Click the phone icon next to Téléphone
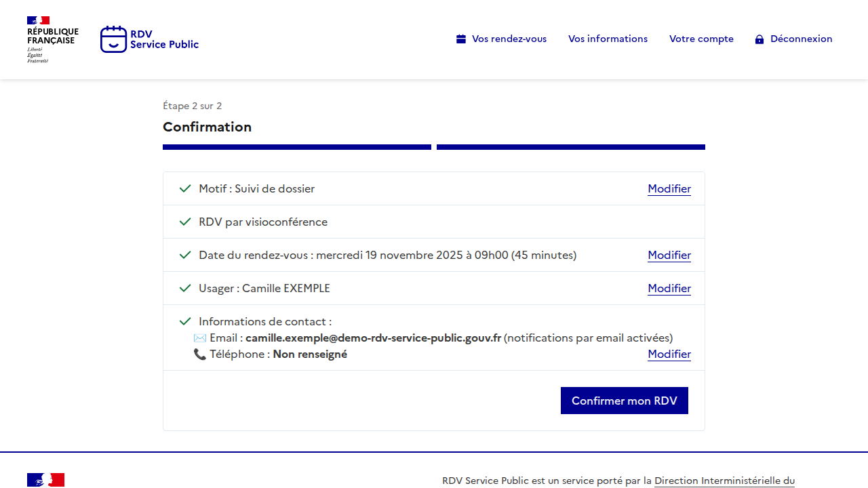Image resolution: width=868 pixels, height=488 pixels. pos(200,354)
